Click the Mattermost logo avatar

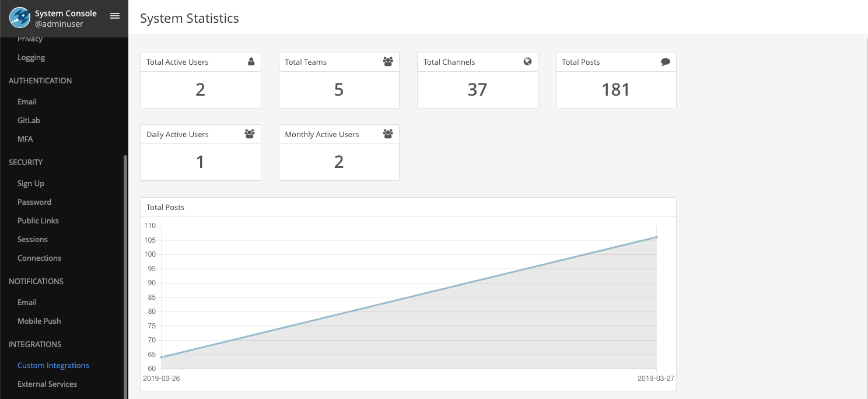[x=20, y=18]
